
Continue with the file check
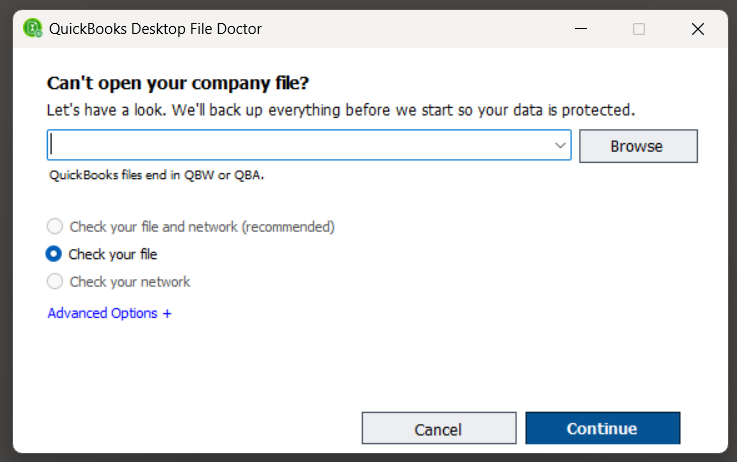(x=603, y=428)
